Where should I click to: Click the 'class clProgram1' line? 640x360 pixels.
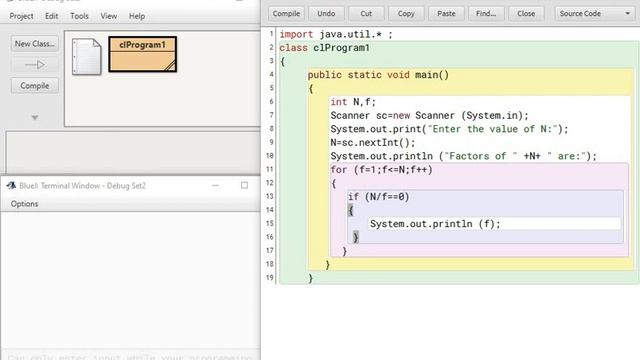click(x=324, y=48)
